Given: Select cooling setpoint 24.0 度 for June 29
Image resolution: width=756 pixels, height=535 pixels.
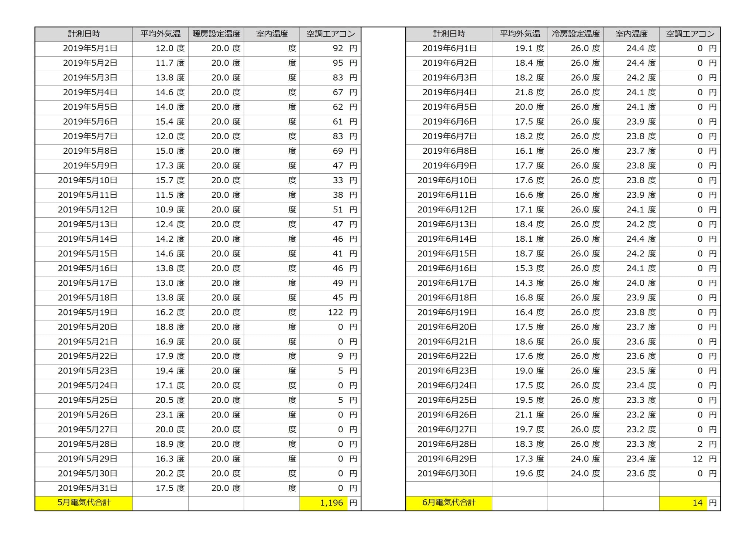Looking at the screenshot, I should click(x=575, y=459).
